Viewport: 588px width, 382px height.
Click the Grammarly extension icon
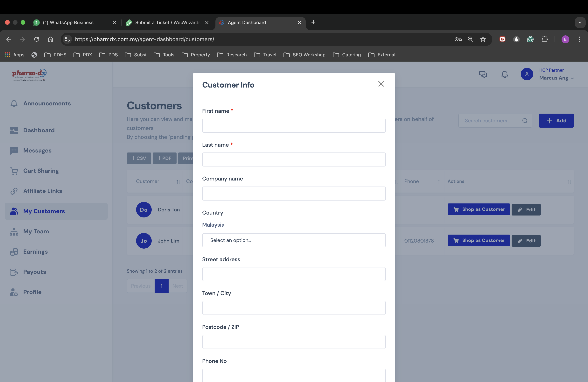[x=530, y=39]
